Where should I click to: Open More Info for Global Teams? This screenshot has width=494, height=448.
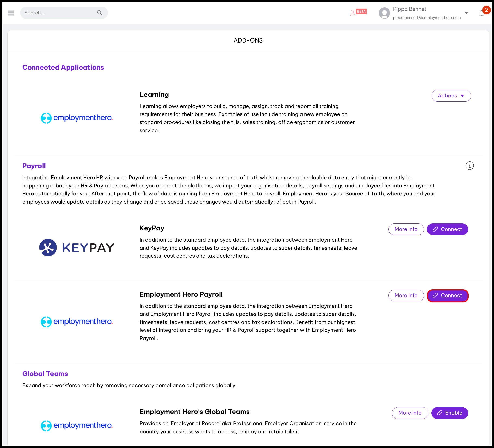[410, 413]
